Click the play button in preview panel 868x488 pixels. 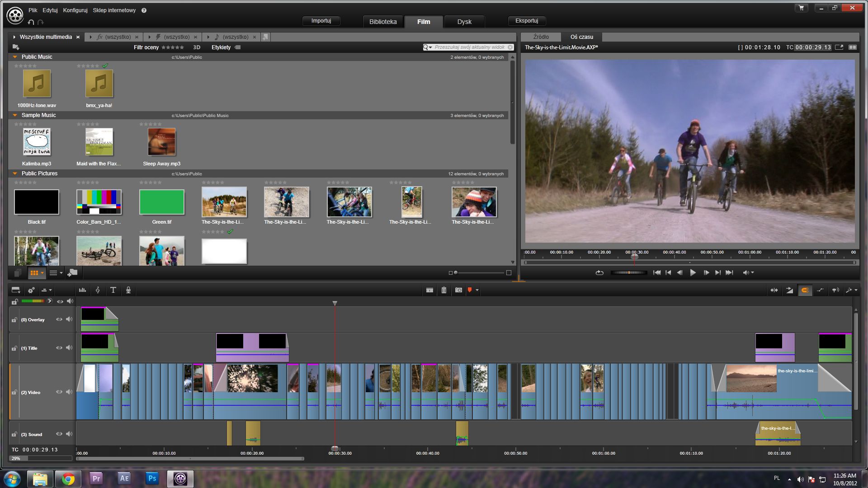coord(692,272)
